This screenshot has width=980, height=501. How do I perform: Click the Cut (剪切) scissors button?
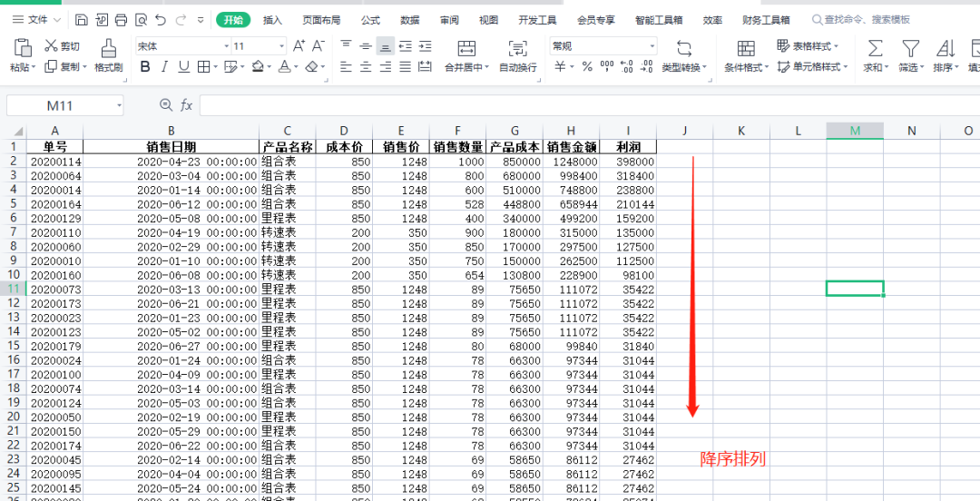(62, 46)
